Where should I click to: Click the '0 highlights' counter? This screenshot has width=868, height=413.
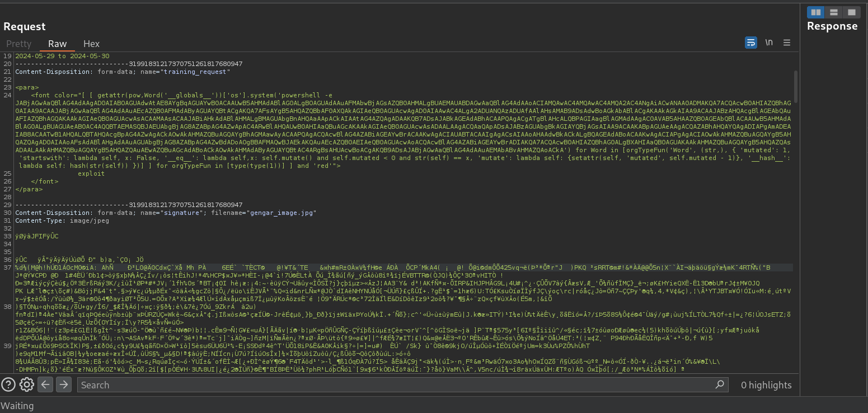tap(766, 385)
